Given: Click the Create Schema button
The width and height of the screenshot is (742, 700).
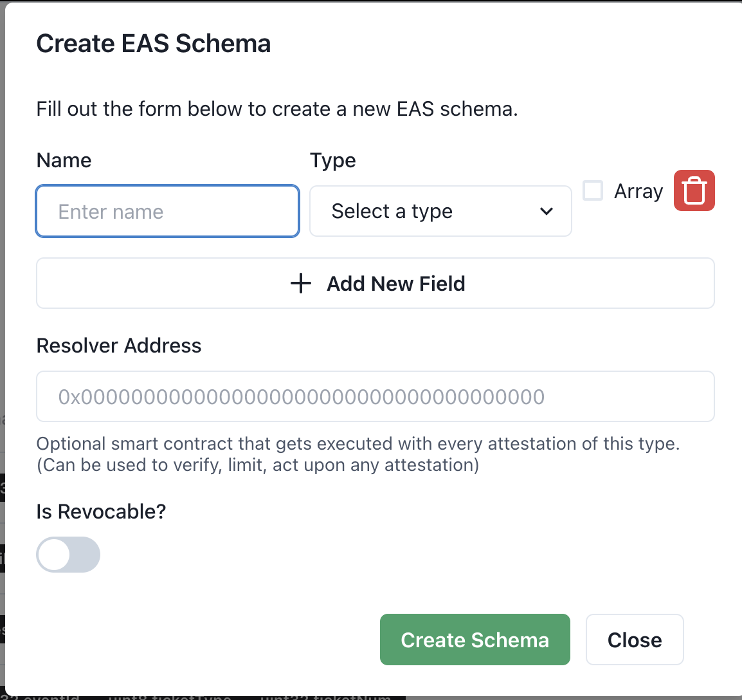Looking at the screenshot, I should (x=475, y=640).
